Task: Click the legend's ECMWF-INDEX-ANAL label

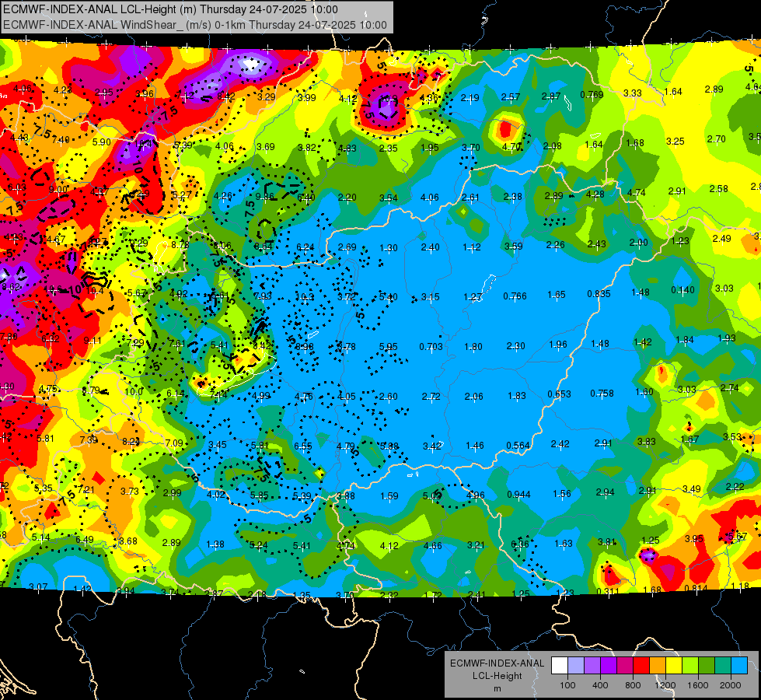Action: (497, 663)
